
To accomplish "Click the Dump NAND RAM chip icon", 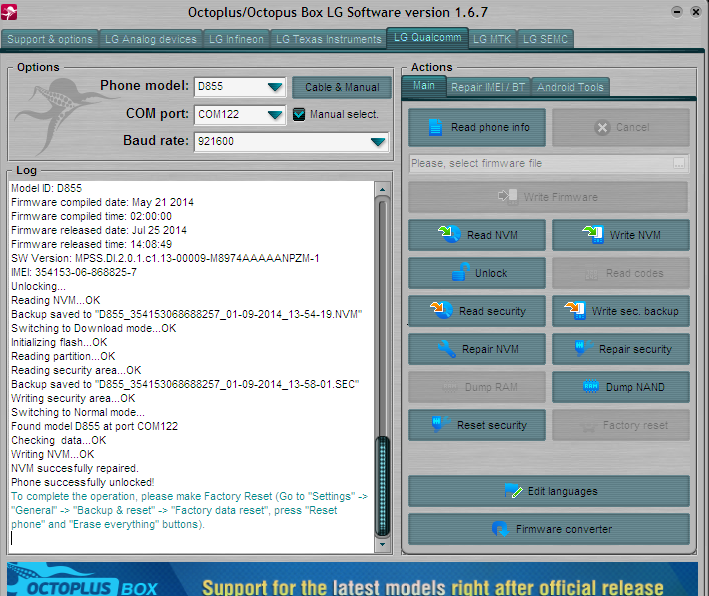I will coord(591,386).
